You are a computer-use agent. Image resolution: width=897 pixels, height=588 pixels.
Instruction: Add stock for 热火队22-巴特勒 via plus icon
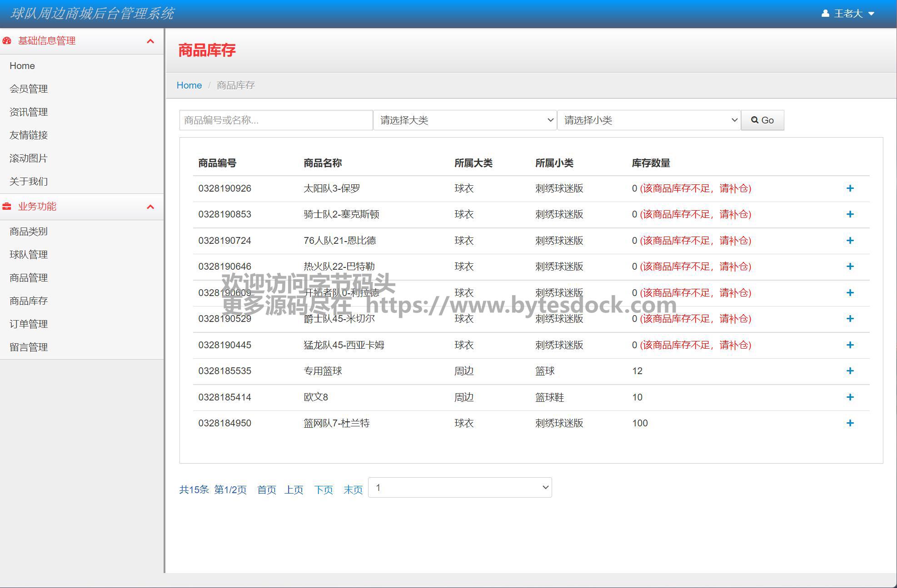point(850,267)
